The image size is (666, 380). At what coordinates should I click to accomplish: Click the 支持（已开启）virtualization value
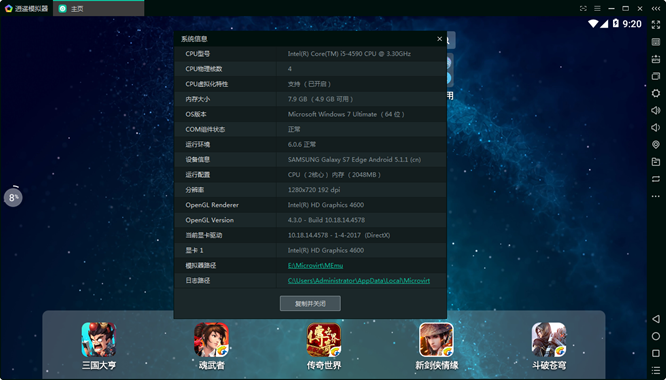click(x=309, y=84)
